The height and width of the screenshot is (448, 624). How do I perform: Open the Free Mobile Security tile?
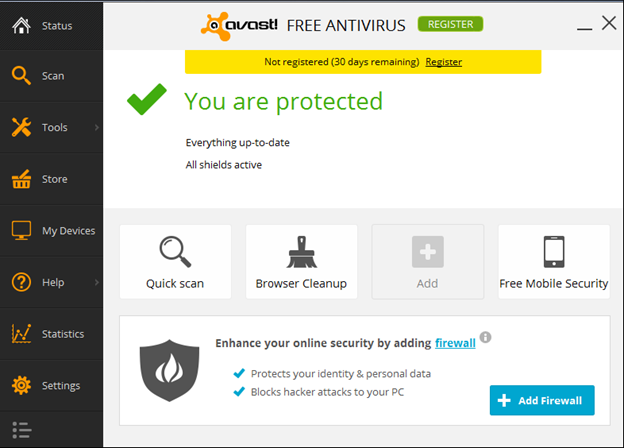click(554, 262)
